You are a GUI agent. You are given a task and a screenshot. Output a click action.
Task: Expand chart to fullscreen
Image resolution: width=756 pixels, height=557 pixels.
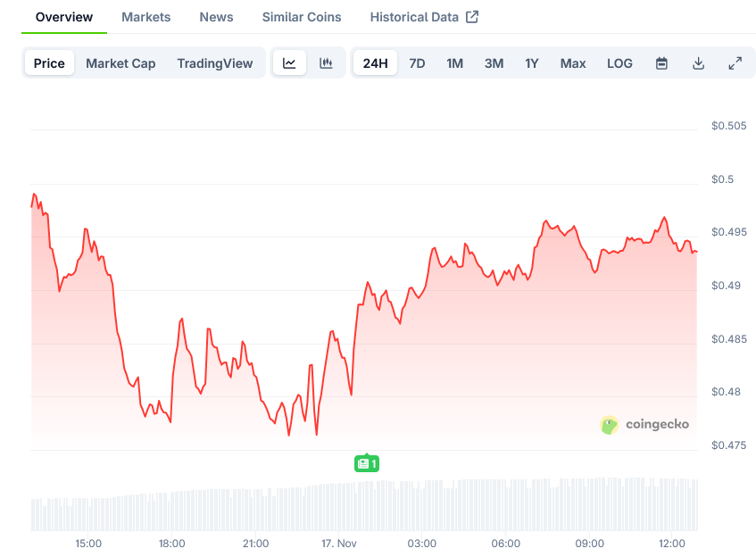point(735,63)
